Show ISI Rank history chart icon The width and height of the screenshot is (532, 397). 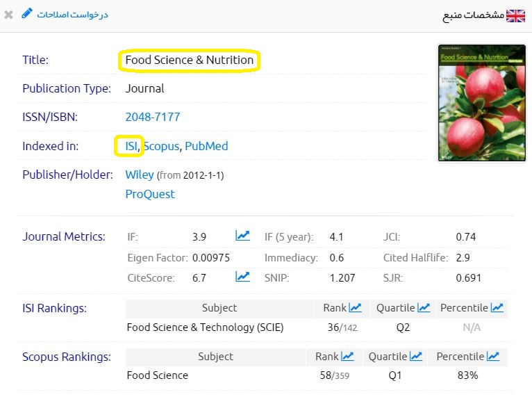tap(356, 307)
